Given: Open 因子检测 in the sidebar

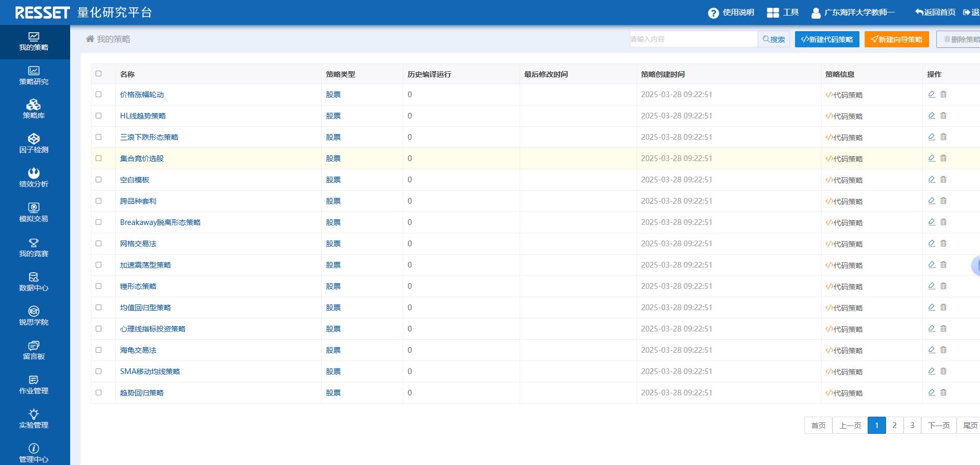Looking at the screenshot, I should [34, 144].
